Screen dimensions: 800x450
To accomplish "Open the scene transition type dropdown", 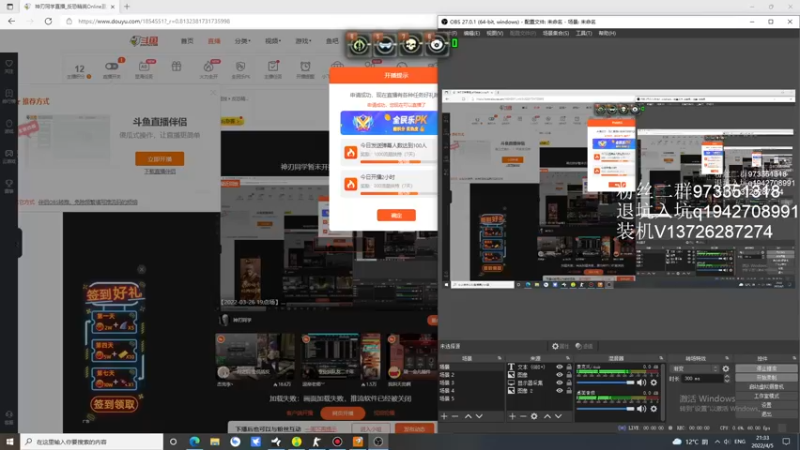I will [x=694, y=368].
